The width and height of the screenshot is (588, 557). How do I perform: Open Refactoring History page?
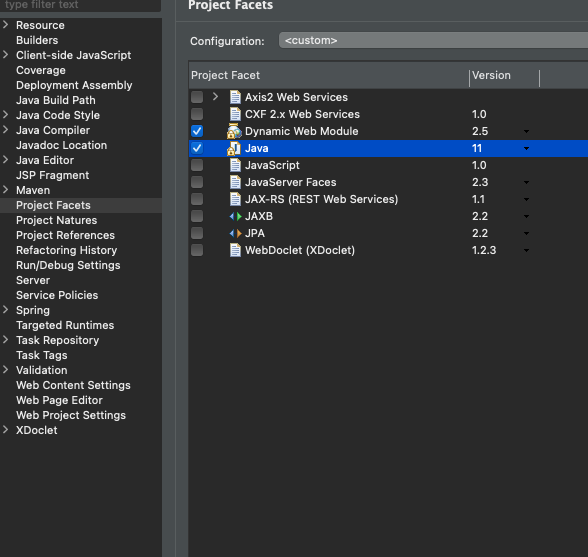click(67, 250)
